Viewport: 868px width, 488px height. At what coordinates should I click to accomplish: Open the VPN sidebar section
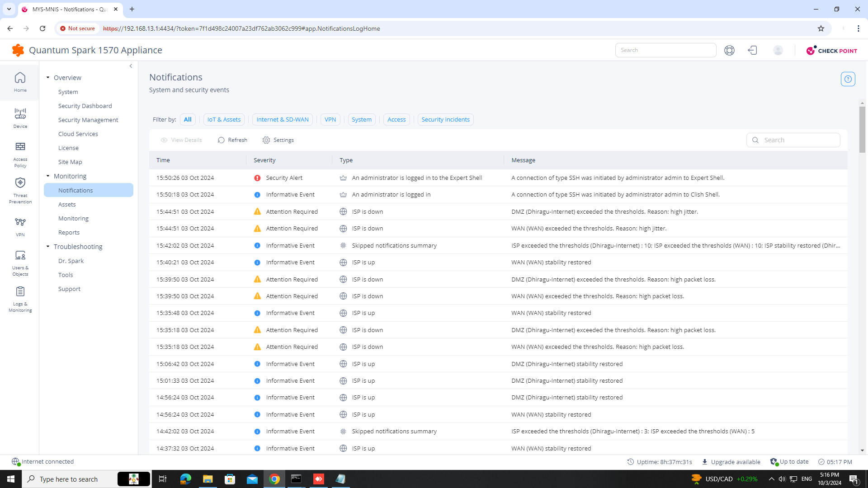20,226
